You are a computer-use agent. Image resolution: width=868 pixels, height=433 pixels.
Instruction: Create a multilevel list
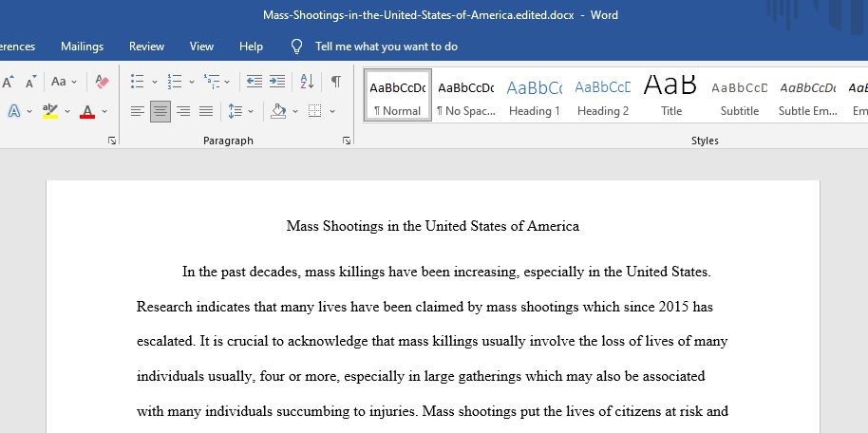click(212, 82)
